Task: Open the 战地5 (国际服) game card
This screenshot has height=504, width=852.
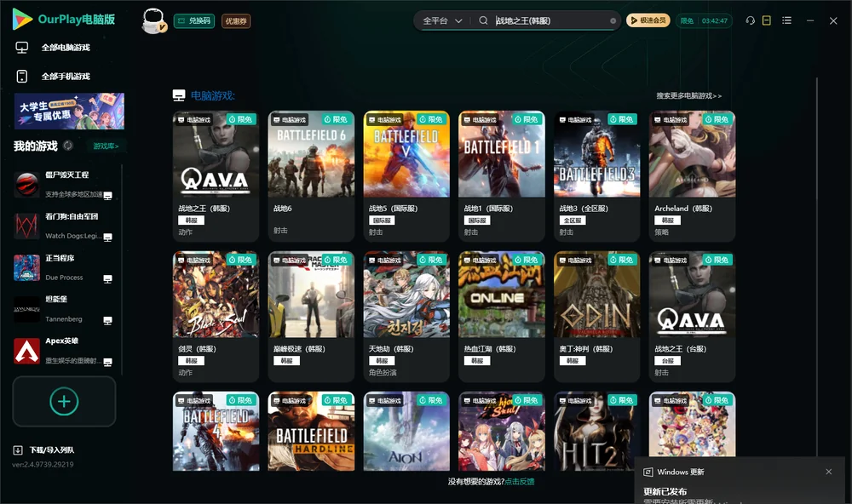Action: point(406,176)
